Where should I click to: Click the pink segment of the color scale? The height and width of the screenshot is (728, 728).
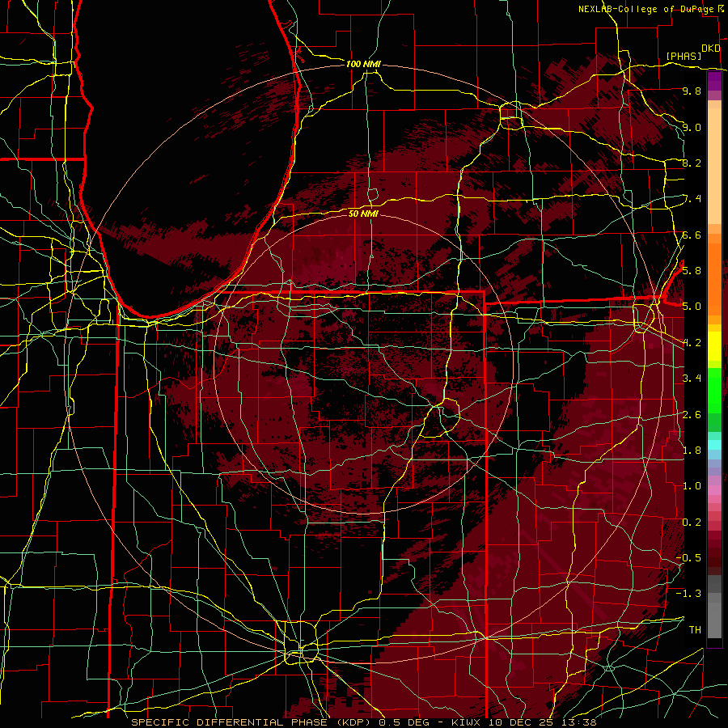pyautogui.click(x=714, y=489)
